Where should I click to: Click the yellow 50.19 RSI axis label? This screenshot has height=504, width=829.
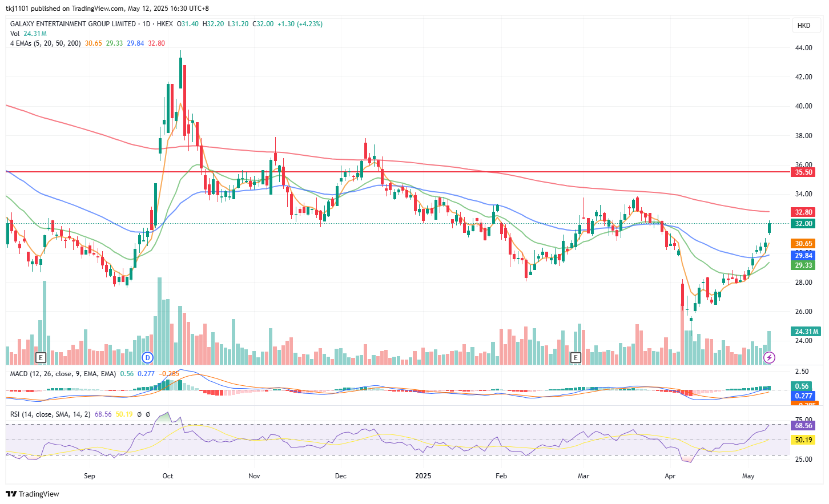(x=804, y=440)
